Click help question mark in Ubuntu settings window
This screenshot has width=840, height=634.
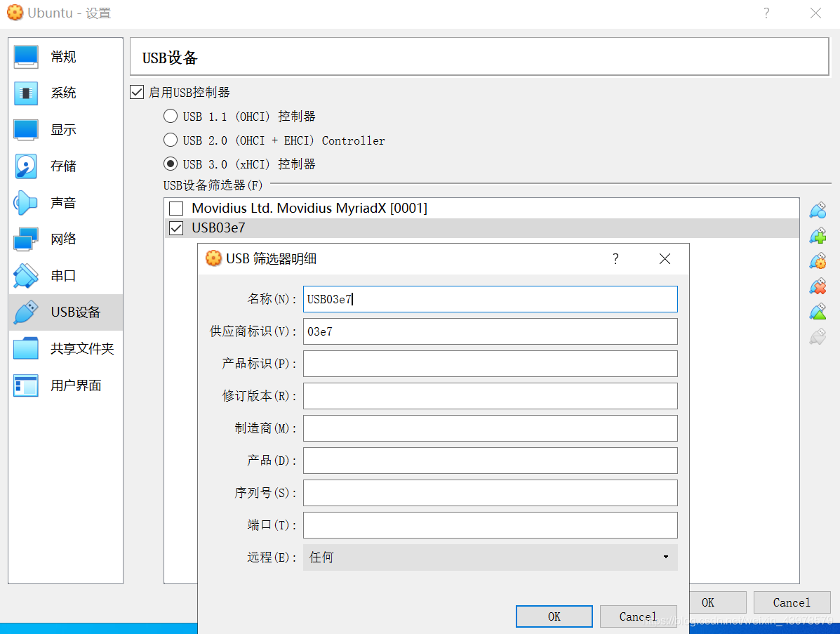click(x=766, y=13)
